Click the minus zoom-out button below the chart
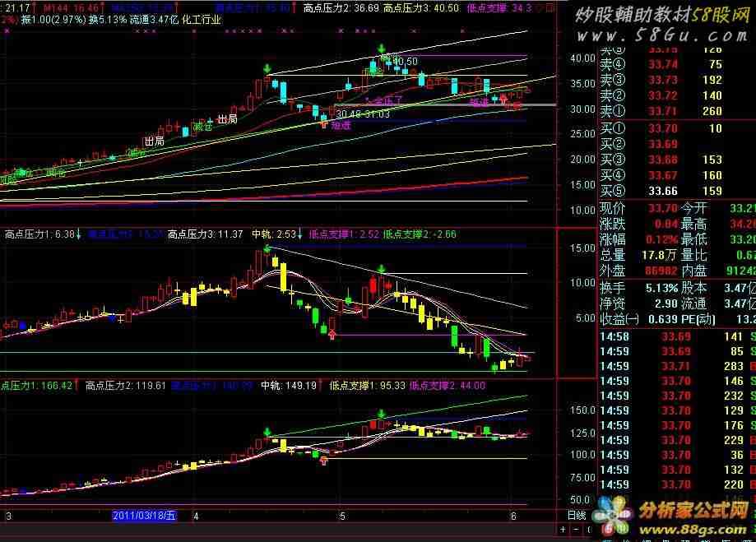756x542 pixels. [576, 530]
